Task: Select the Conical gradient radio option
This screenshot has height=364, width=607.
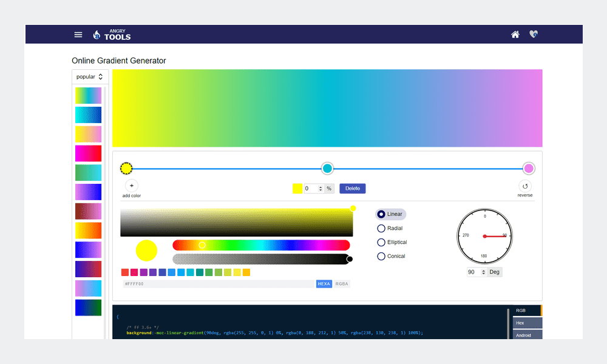Action: click(x=381, y=256)
